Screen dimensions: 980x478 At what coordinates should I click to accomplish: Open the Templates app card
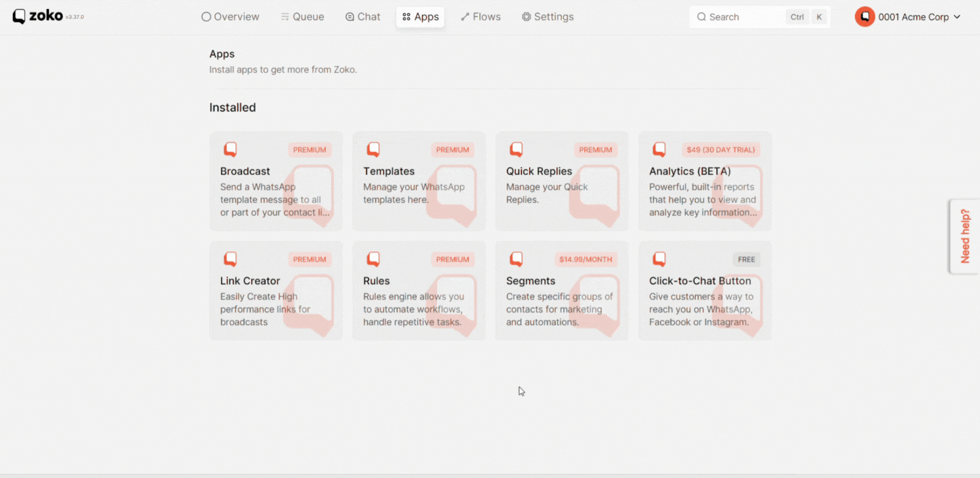[419, 181]
